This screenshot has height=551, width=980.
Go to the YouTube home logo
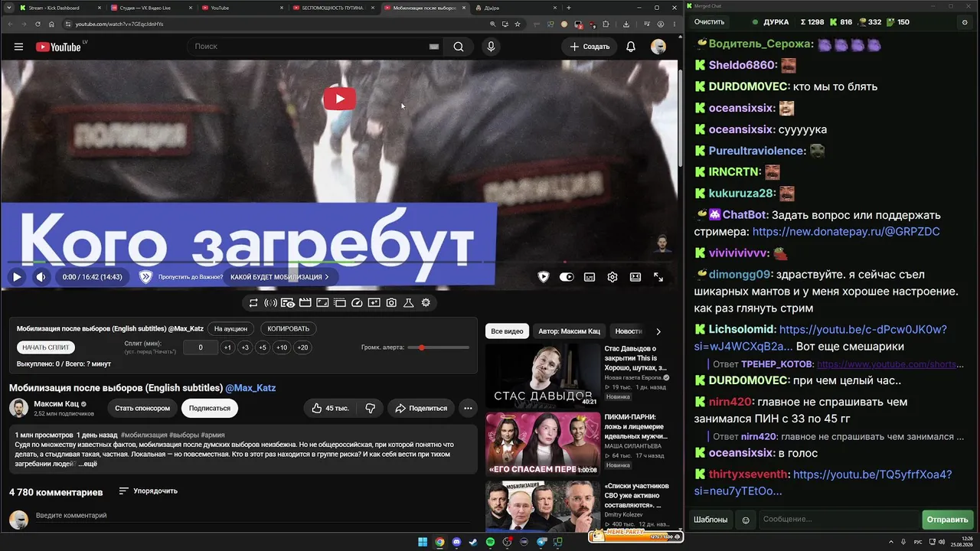click(58, 47)
